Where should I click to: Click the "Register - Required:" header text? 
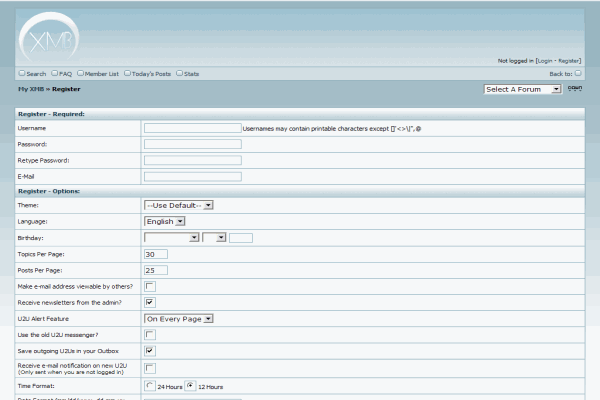coord(51,114)
